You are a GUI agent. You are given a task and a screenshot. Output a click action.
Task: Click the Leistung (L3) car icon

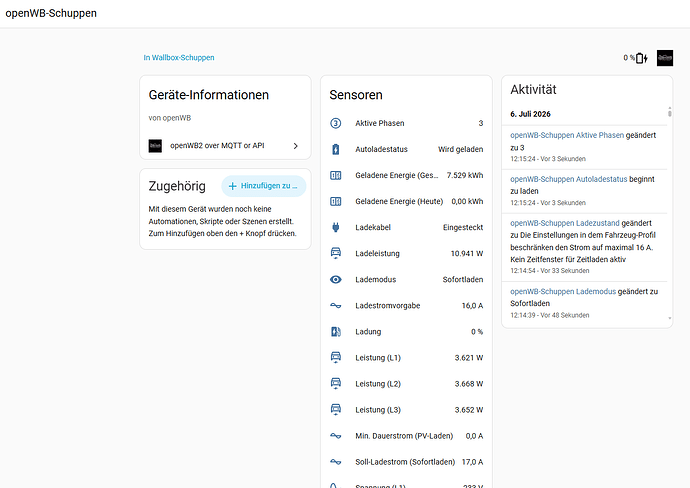(x=335, y=410)
